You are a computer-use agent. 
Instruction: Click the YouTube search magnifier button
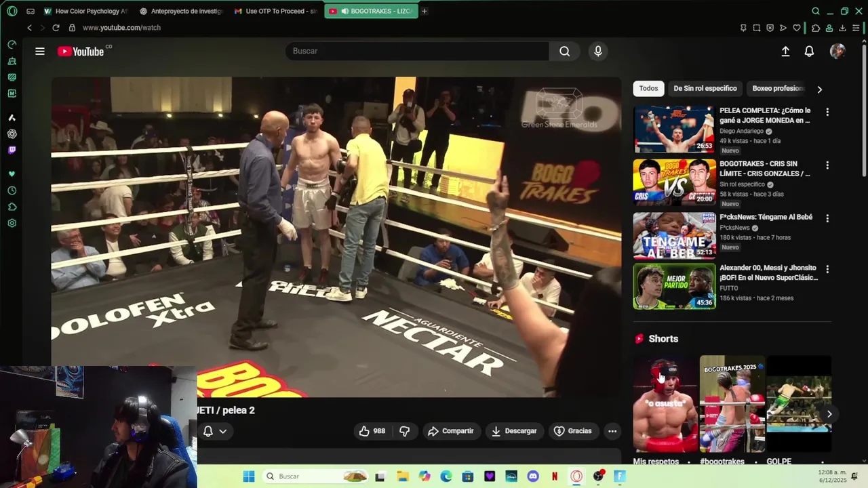pyautogui.click(x=564, y=52)
